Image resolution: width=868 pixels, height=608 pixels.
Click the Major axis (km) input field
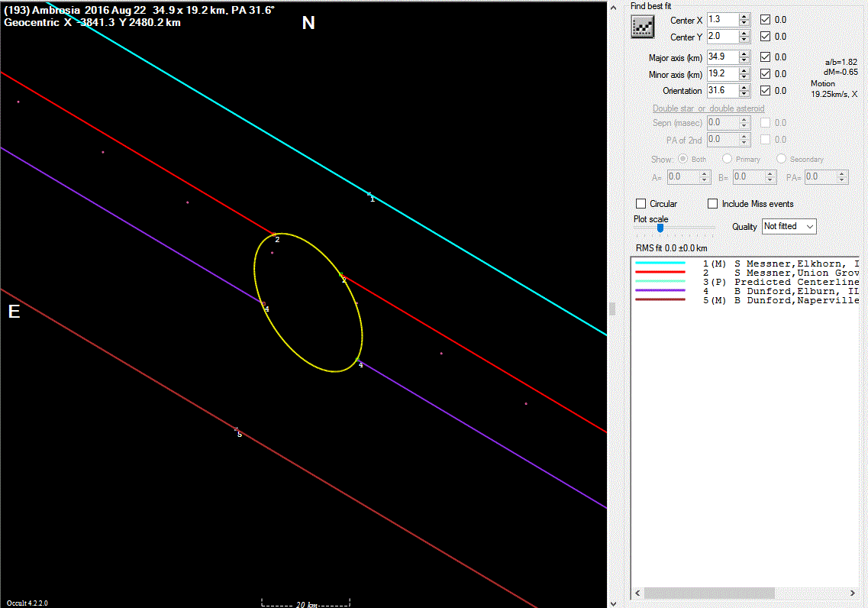click(723, 57)
